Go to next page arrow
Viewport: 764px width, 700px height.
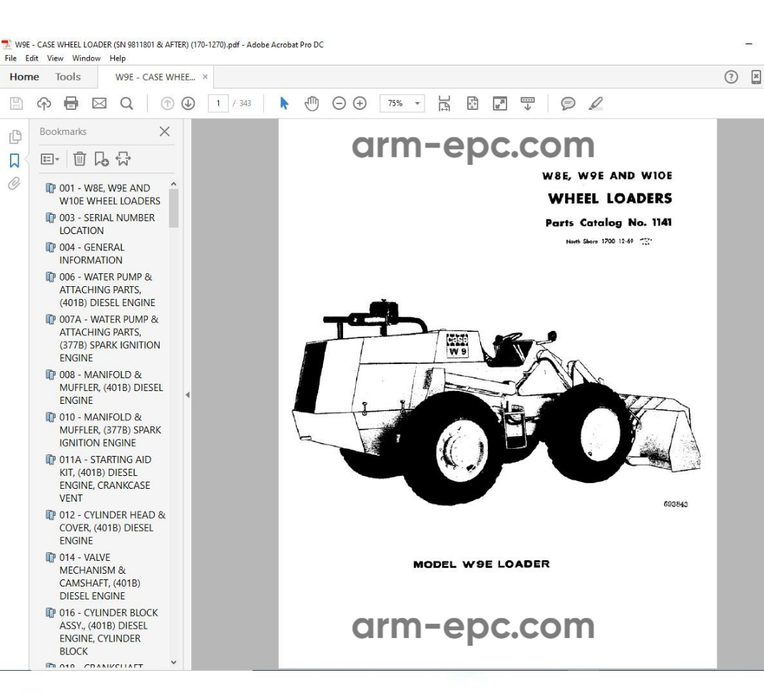(x=188, y=103)
